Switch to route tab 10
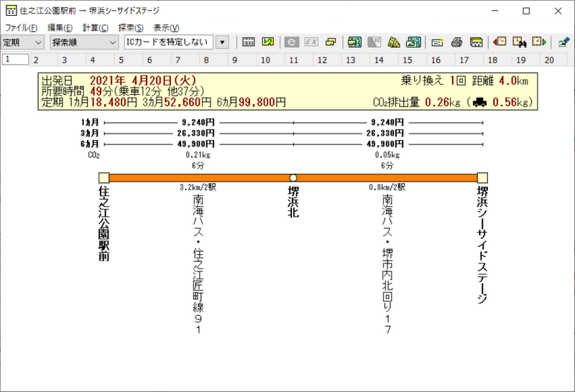Viewport: 575px width, 392px height. 271,60
